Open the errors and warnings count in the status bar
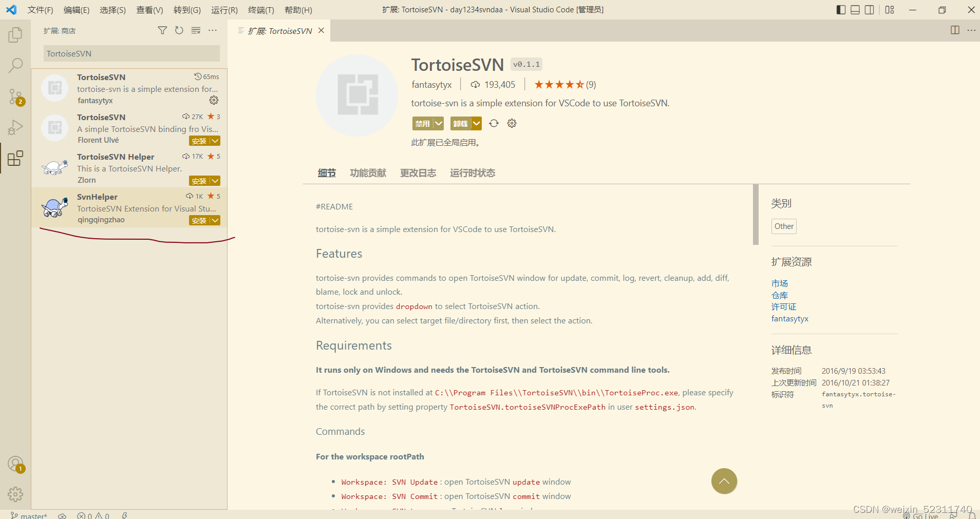980x519 pixels. click(93, 515)
